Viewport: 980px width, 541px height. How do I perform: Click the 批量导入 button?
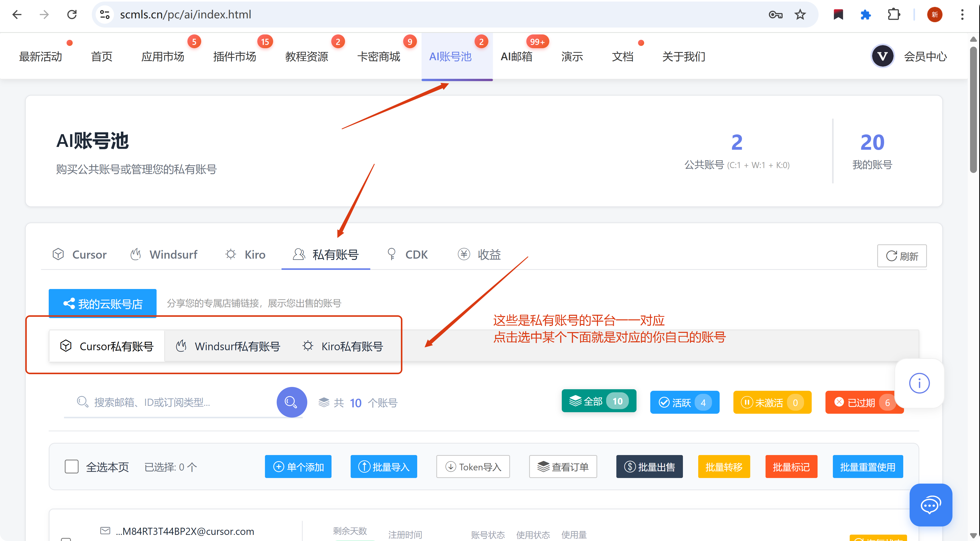(384, 467)
